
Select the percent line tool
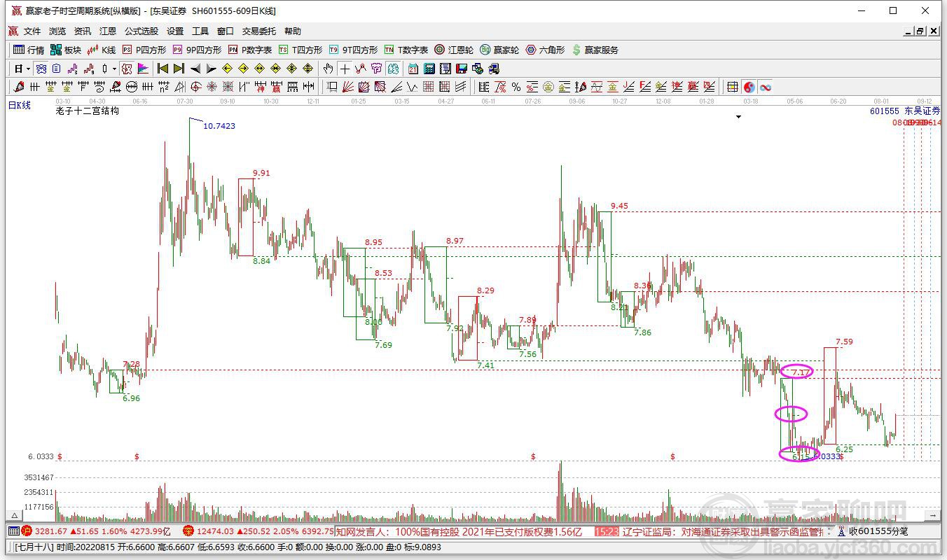[516, 87]
